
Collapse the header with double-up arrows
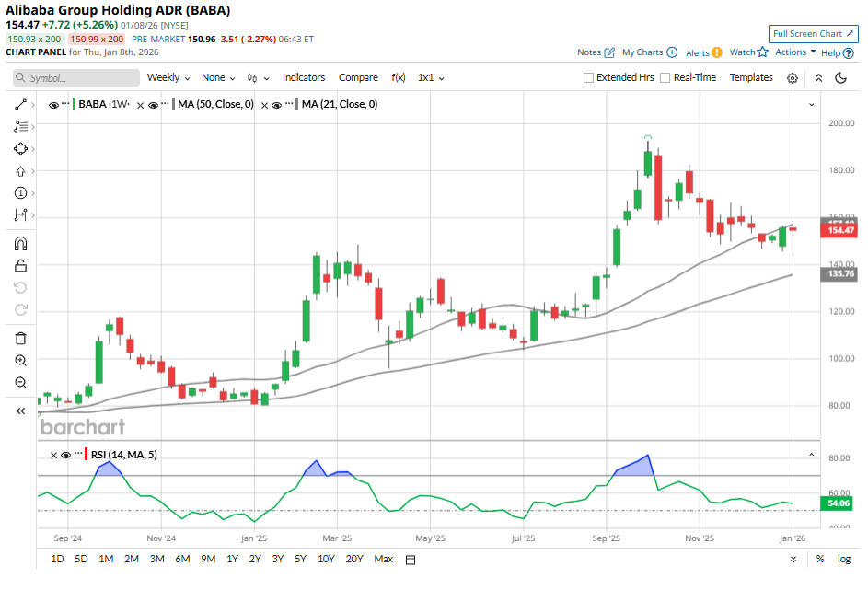[x=818, y=78]
